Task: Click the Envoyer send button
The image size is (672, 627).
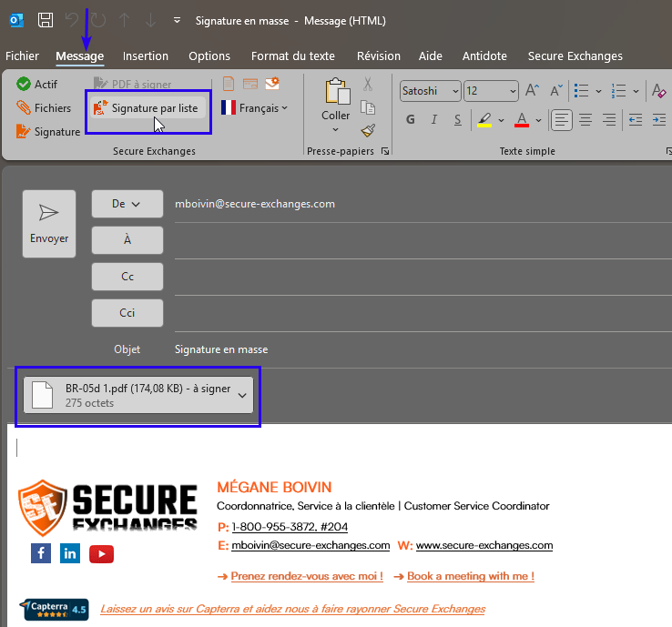Action: click(49, 224)
